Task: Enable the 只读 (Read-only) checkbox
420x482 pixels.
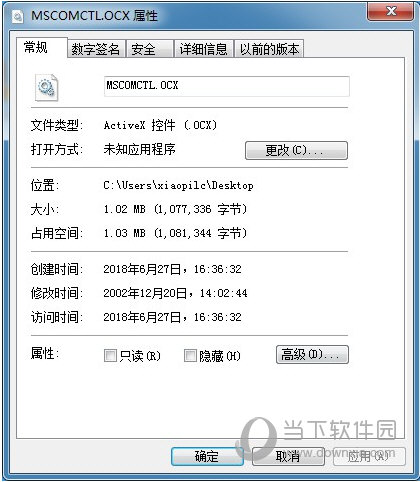Action: click(110, 355)
